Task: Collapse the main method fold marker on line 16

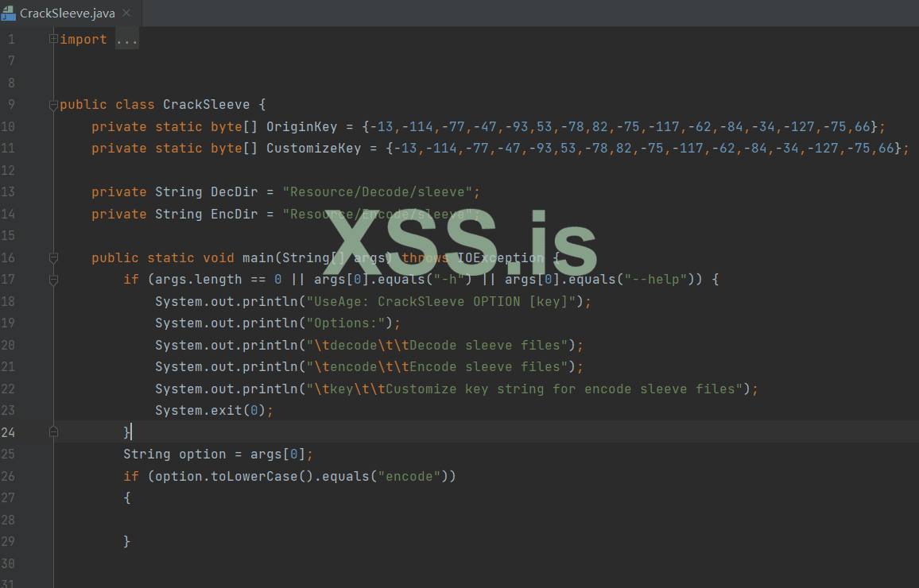Action: pyautogui.click(x=53, y=258)
